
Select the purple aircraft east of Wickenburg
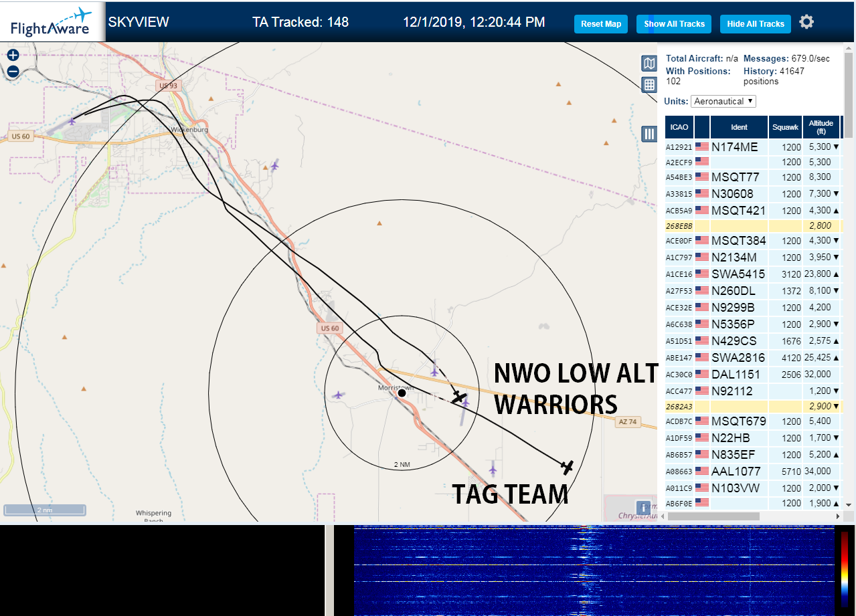274,165
